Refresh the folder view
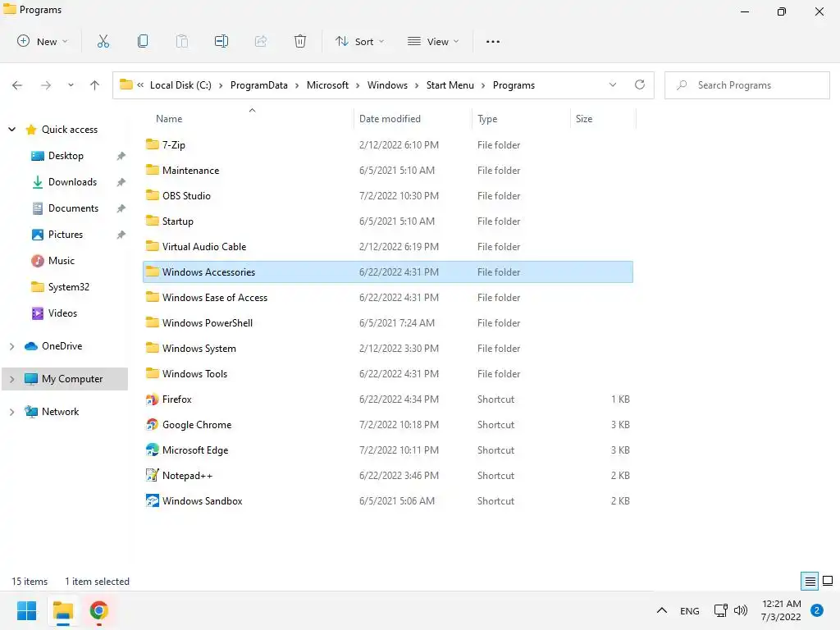 [x=640, y=84]
